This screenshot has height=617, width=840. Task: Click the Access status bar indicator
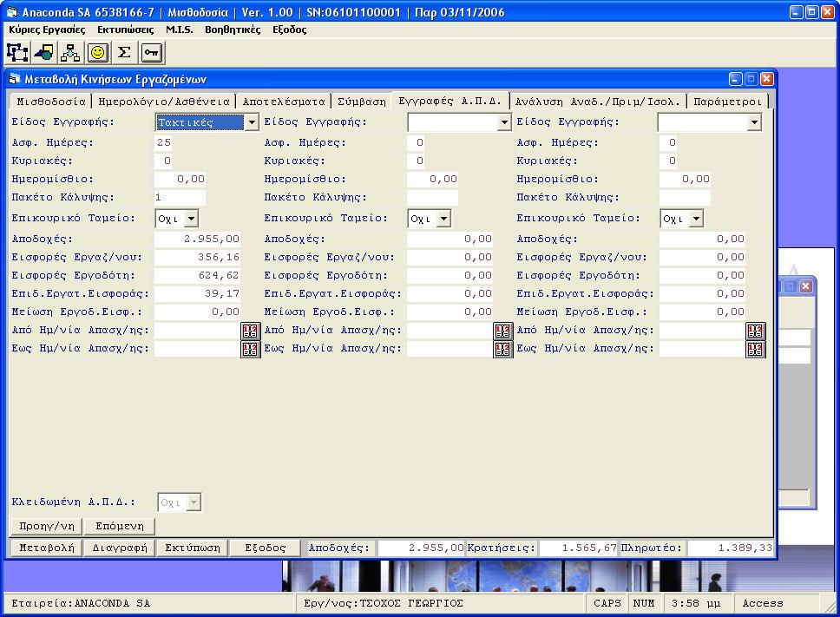point(762,603)
